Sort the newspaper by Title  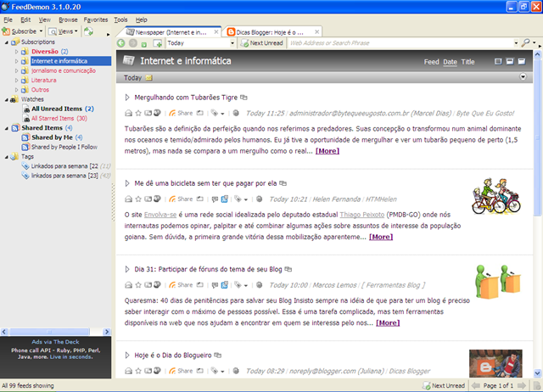[467, 62]
